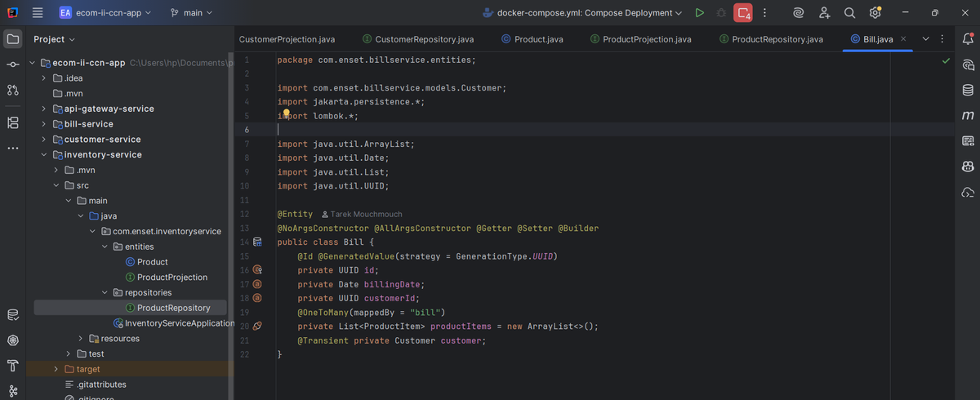The image size is (980, 400).
Task: Open more run actions vertical dots
Action: coord(764,13)
